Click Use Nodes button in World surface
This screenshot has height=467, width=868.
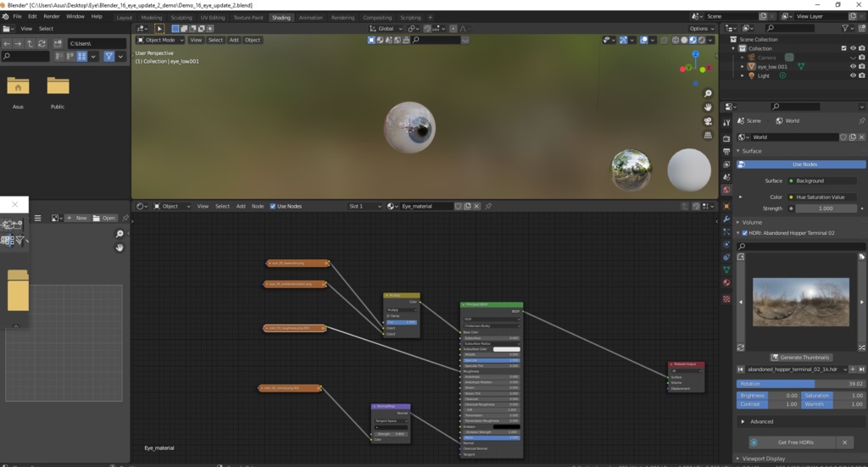pyautogui.click(x=801, y=164)
